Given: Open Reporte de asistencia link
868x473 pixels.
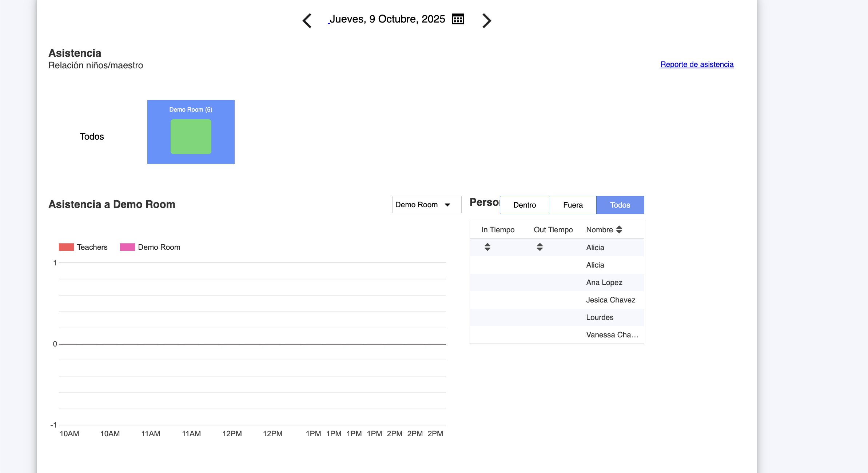Looking at the screenshot, I should [x=697, y=64].
